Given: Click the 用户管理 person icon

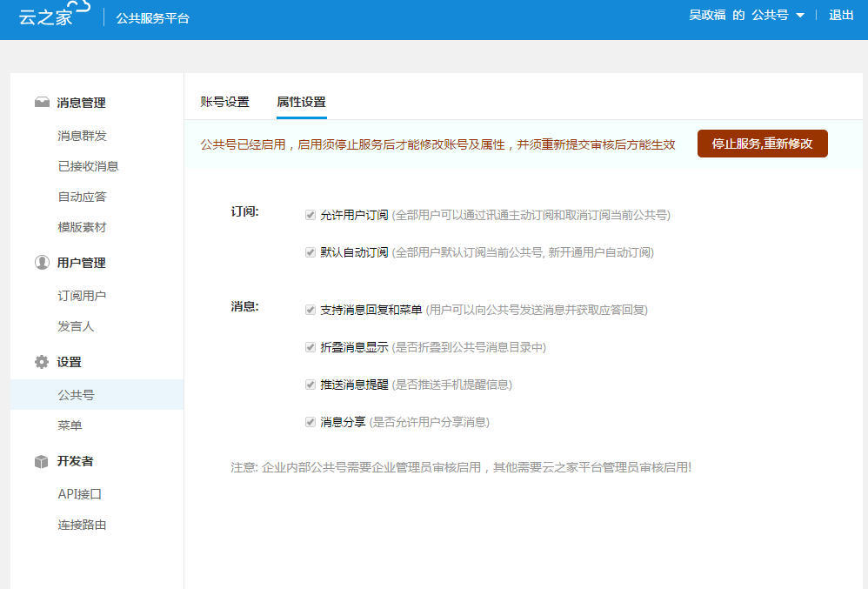Looking at the screenshot, I should [x=42, y=263].
